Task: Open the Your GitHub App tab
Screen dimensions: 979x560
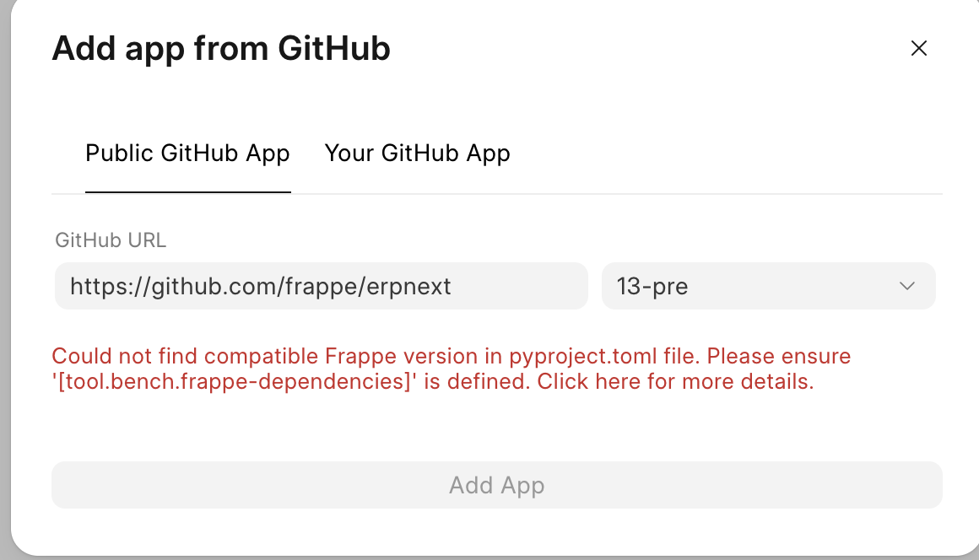Action: click(417, 153)
